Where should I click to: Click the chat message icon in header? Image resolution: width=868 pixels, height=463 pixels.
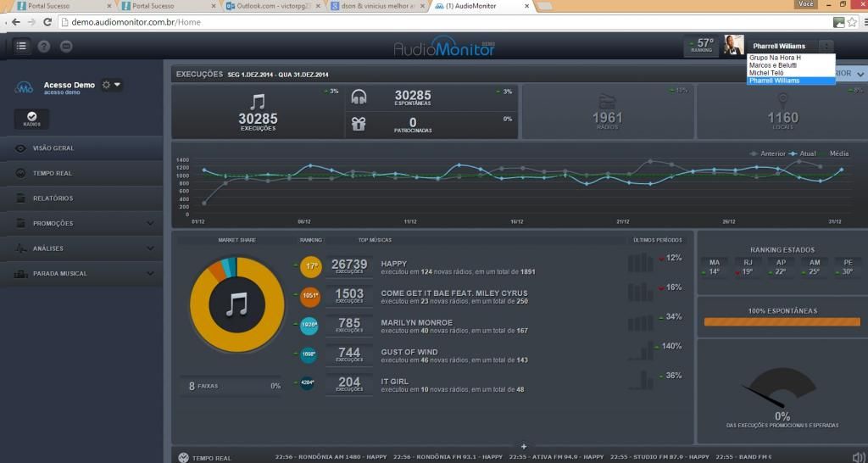click(x=66, y=47)
